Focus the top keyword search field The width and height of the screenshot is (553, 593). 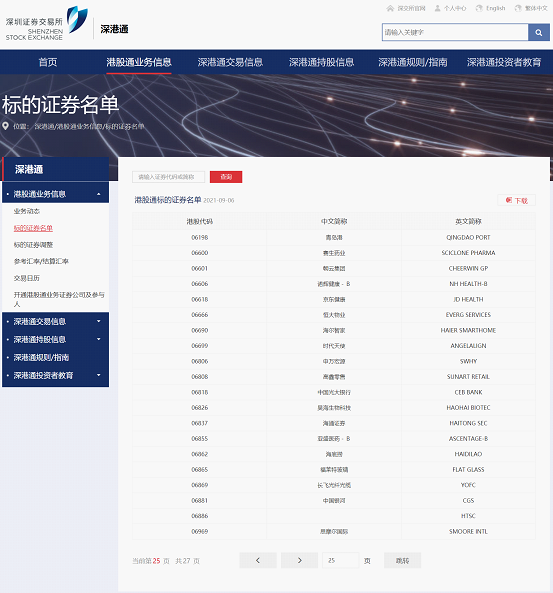point(455,33)
